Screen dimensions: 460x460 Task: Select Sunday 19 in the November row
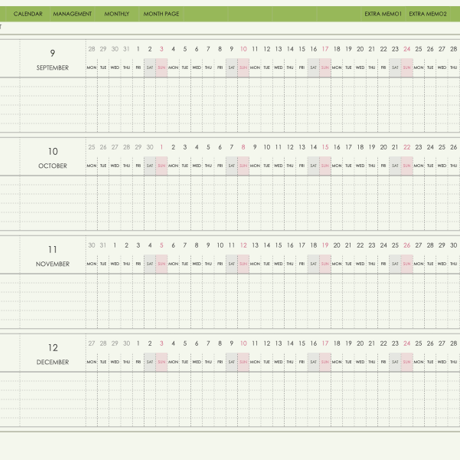(325, 245)
